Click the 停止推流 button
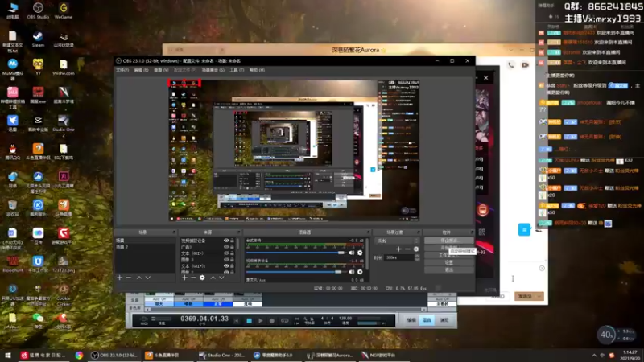644x362 pixels. pos(448,241)
